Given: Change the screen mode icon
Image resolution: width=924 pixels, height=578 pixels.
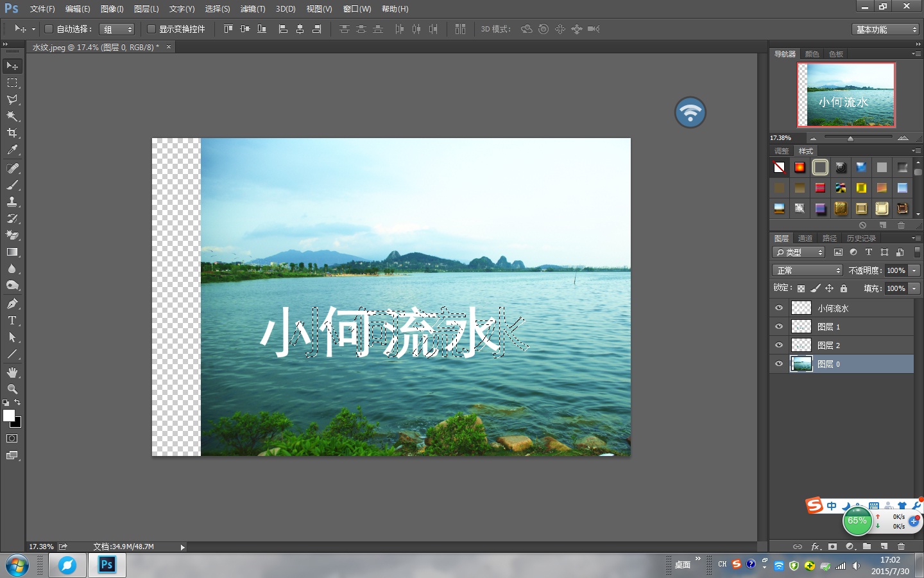Looking at the screenshot, I should click(x=12, y=455).
